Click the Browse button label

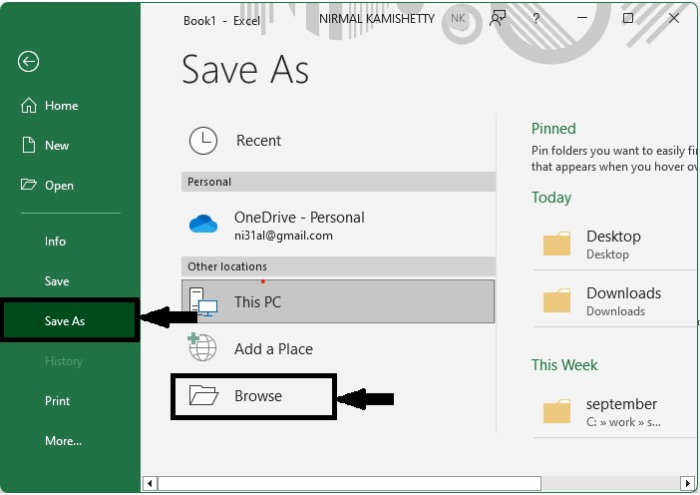tap(258, 396)
